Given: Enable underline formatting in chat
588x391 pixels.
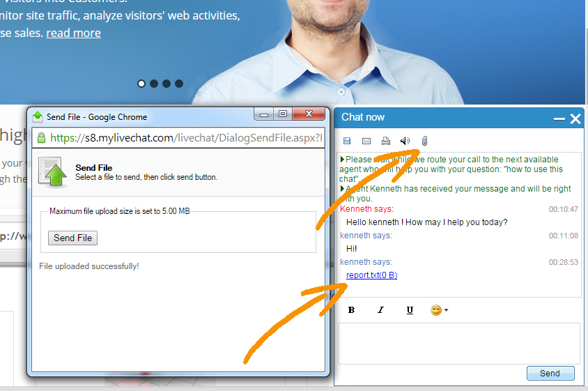Looking at the screenshot, I should pos(409,310).
